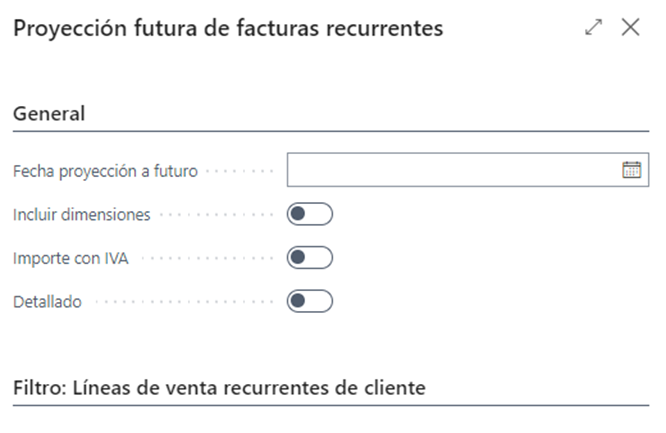Activate the dimensions inclusion switch
The width and height of the screenshot is (666, 433).
point(310,214)
